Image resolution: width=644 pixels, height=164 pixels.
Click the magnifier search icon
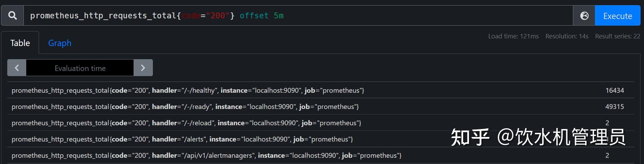pyautogui.click(x=12, y=16)
